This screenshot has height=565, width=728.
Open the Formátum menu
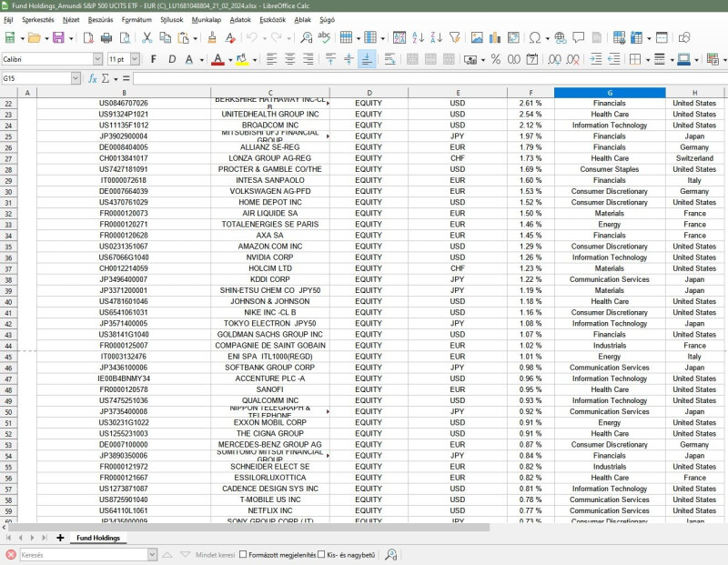click(136, 20)
